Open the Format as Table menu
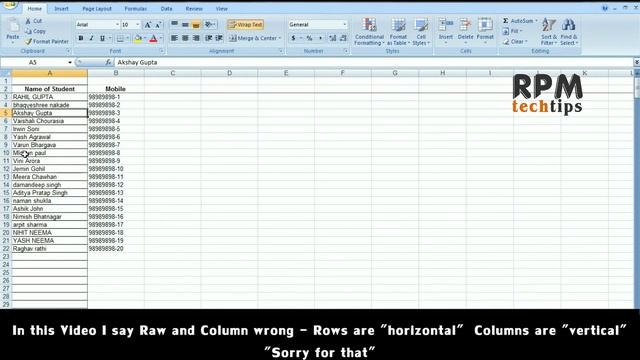The width and height of the screenshot is (640, 360). click(398, 32)
